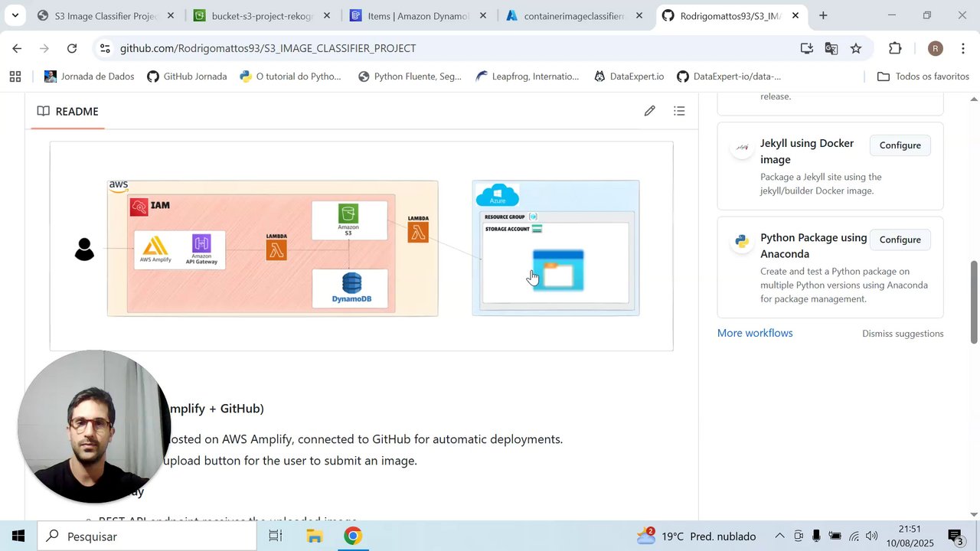Open Windows Task View
980x551 pixels.
click(x=276, y=536)
